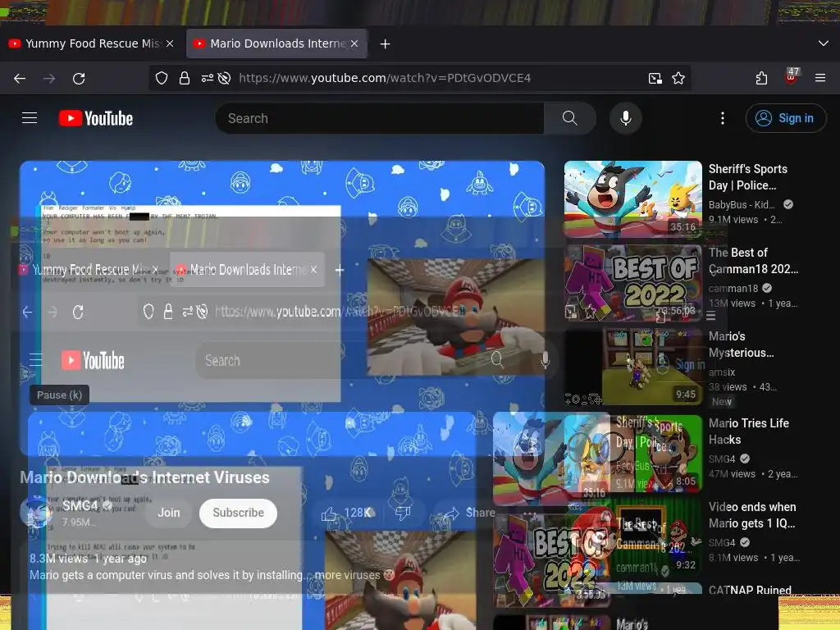The image size is (840, 630).
Task: Open the uBlock Origin icon showing 47
Action: (x=792, y=75)
